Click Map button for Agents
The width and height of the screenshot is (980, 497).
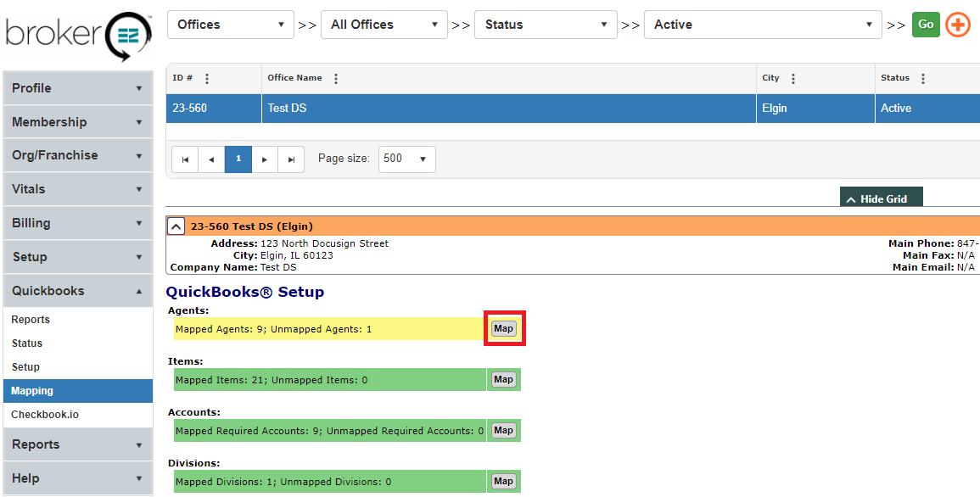click(504, 329)
